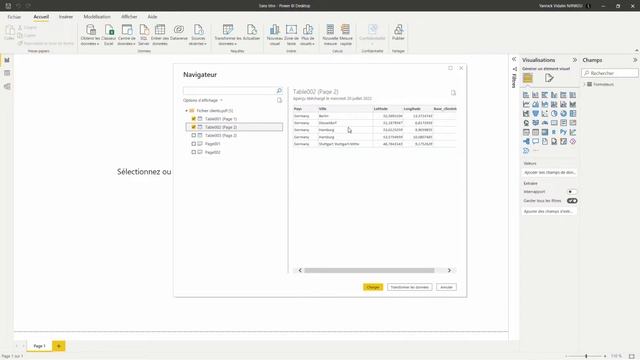Open the Dataverse connector
The height and width of the screenshot is (360, 640).
pyautogui.click(x=179, y=30)
